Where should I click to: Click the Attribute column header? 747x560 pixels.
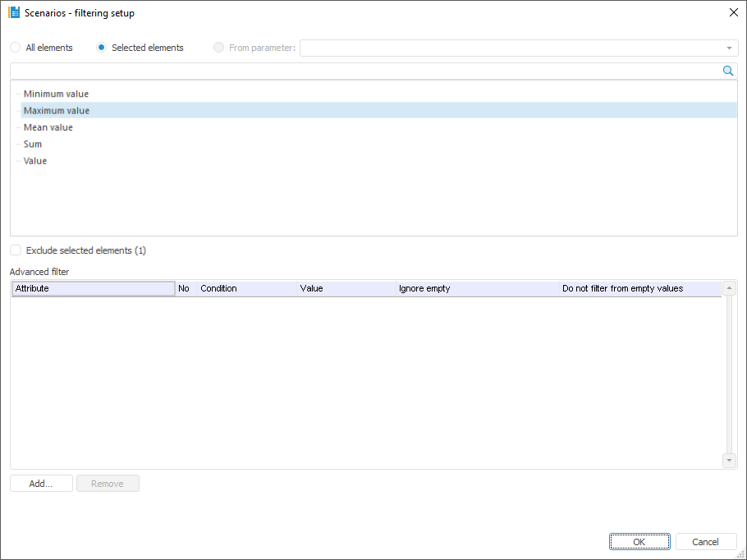(93, 289)
